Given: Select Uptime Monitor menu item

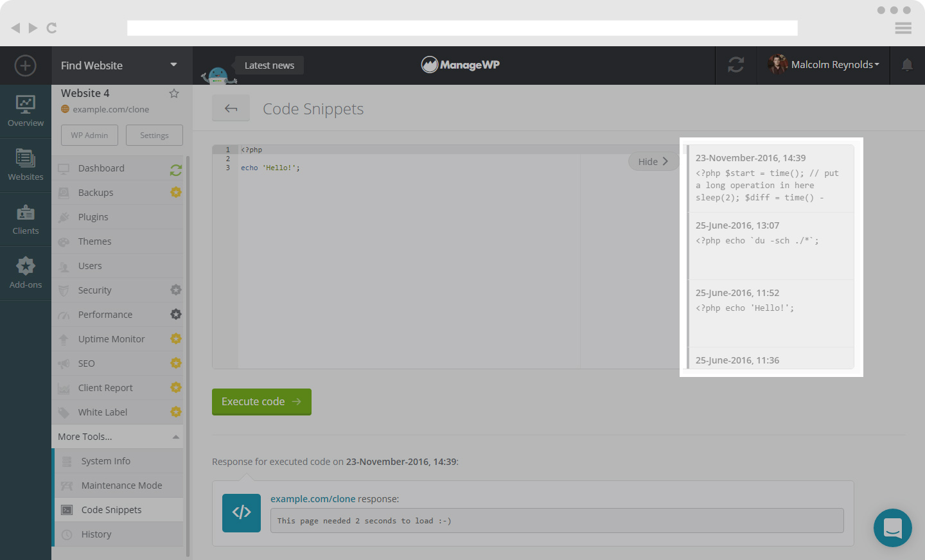Looking at the screenshot, I should click(x=118, y=339).
